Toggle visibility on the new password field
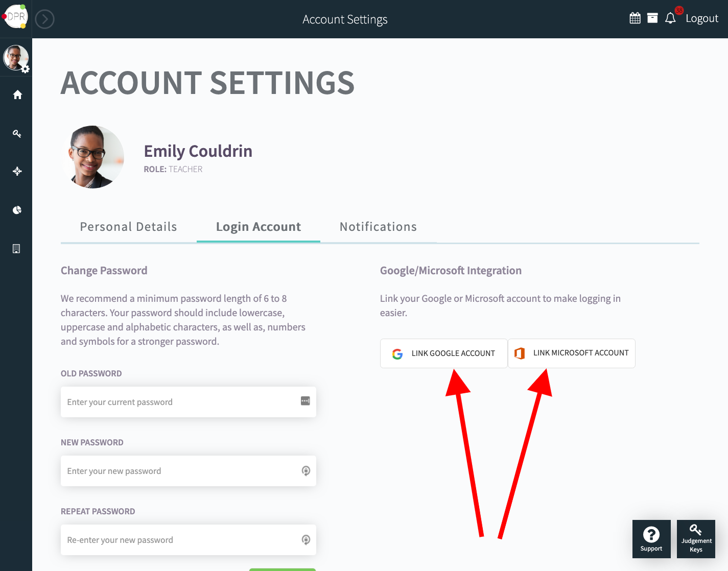Image resolution: width=728 pixels, height=571 pixels. (x=306, y=470)
